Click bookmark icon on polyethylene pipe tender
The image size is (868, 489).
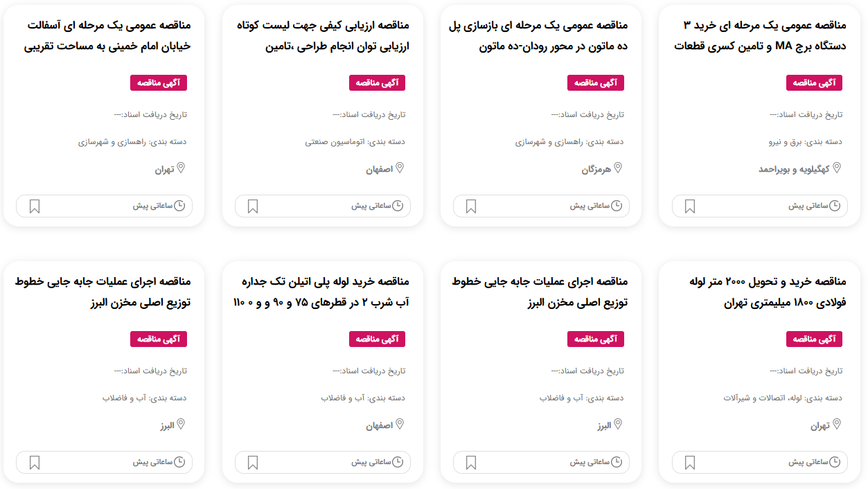(253, 463)
